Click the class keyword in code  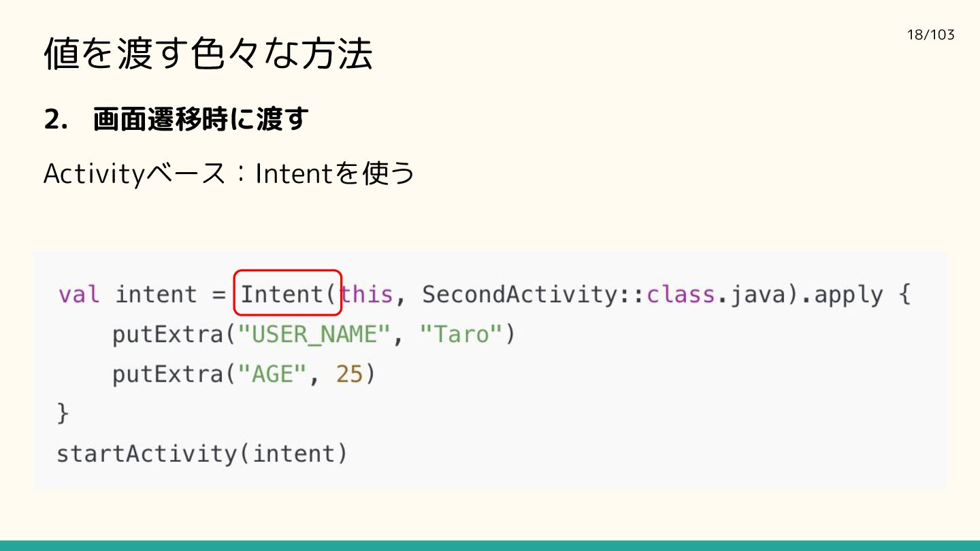click(x=681, y=295)
